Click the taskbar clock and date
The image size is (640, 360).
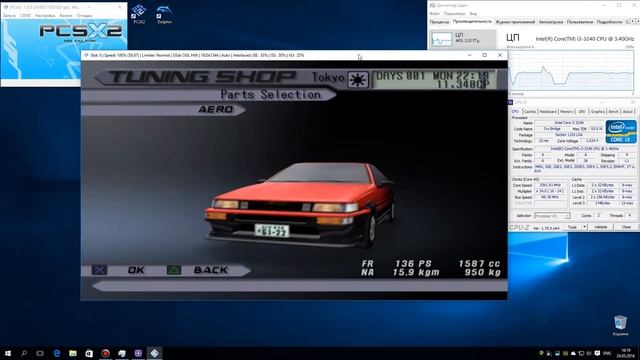625,353
